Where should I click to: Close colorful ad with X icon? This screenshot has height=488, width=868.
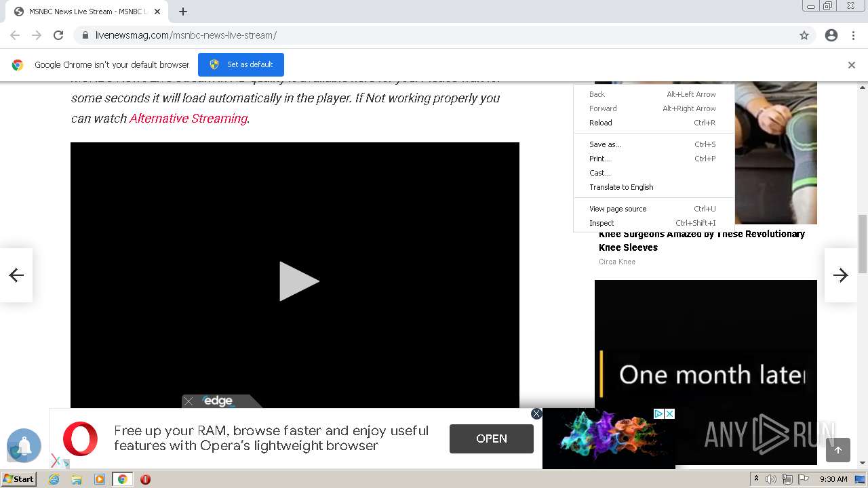(669, 413)
